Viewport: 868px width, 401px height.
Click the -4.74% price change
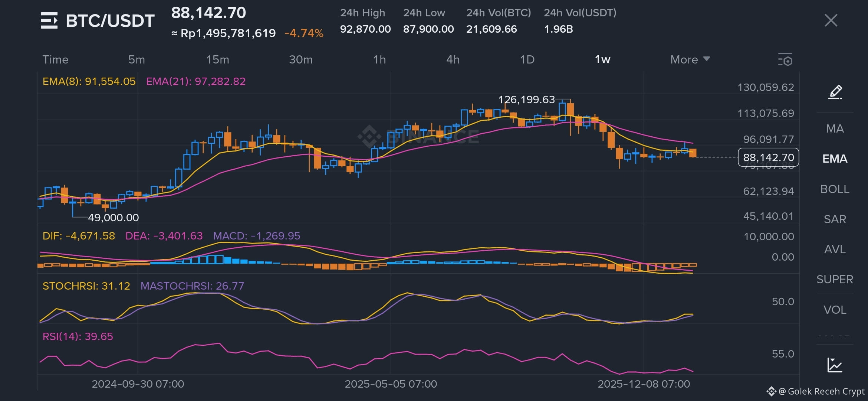click(x=304, y=33)
